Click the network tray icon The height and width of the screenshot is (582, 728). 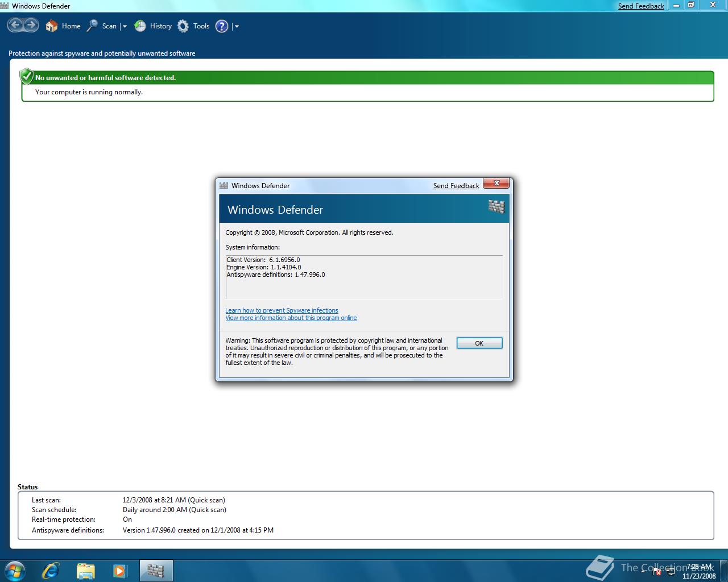671,572
